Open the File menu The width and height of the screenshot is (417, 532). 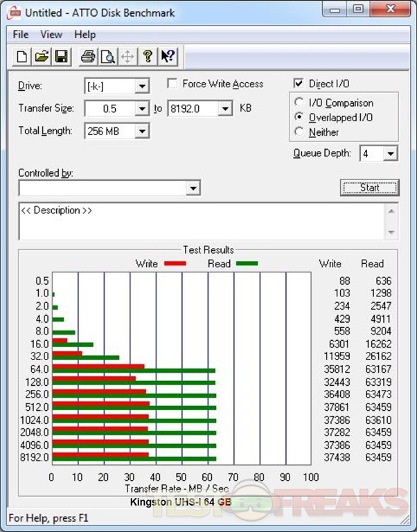click(20, 35)
